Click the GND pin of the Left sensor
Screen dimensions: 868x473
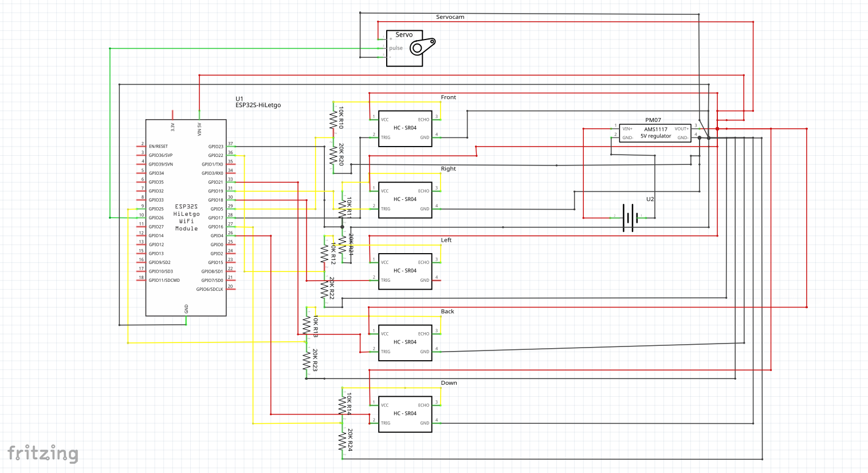click(425, 281)
